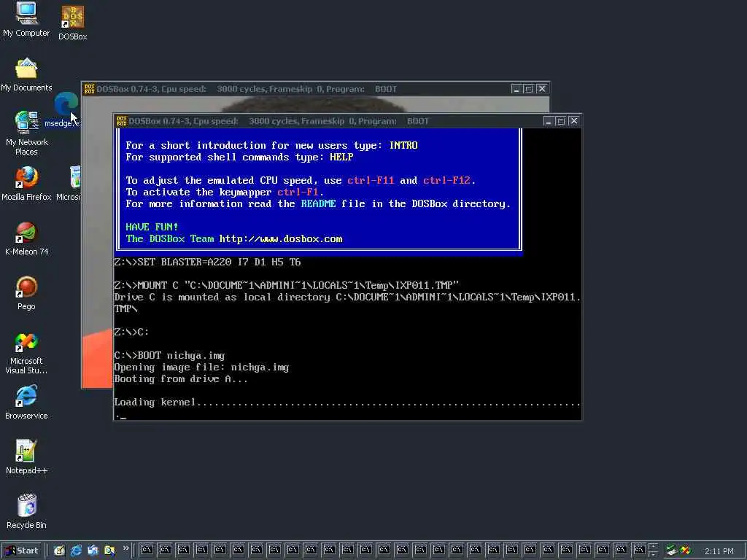Minimize the back DOSBox window
The image size is (747, 560).
pyautogui.click(x=516, y=88)
